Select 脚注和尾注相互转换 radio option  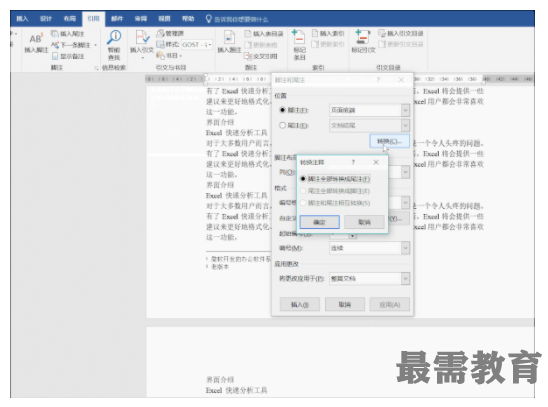coord(303,203)
